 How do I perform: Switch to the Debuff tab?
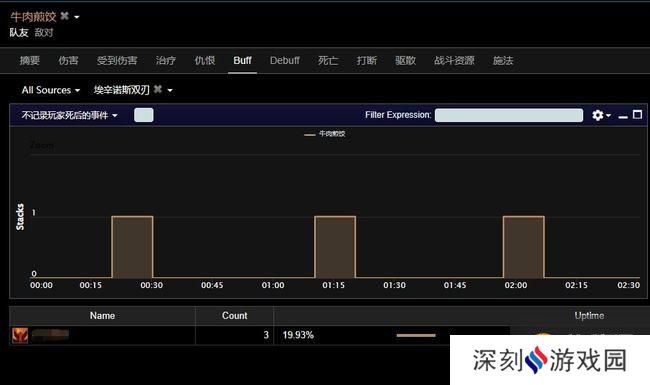285,61
